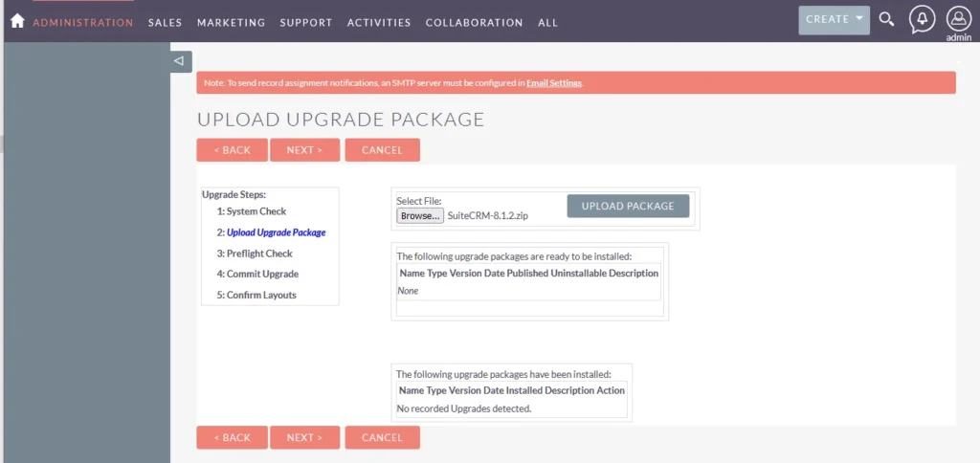Open the Activities menu
This screenshot has width=980, height=463.
click(x=379, y=22)
